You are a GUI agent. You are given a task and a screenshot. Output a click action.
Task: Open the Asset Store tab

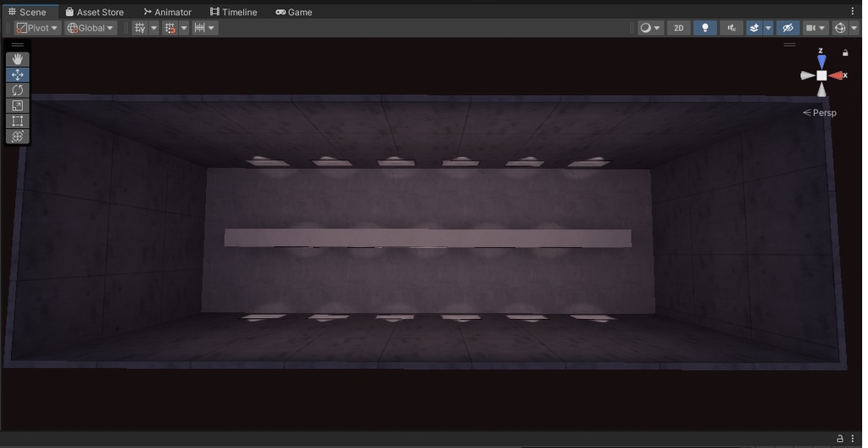(x=94, y=12)
